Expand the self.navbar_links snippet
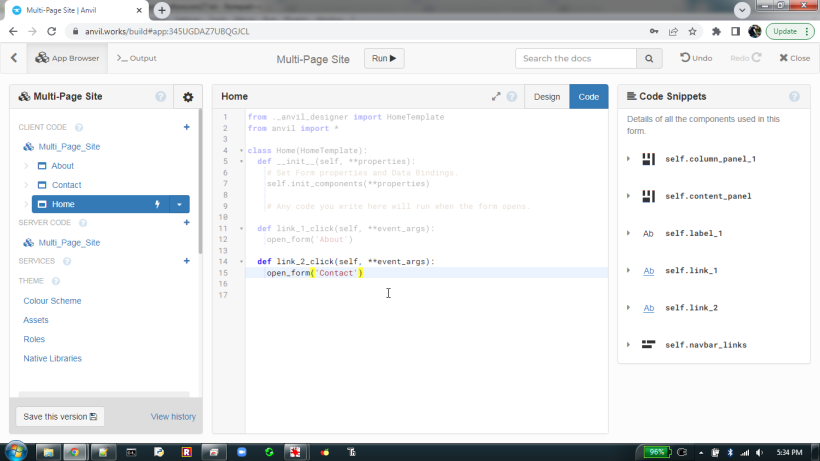The width and height of the screenshot is (820, 461). [628, 345]
